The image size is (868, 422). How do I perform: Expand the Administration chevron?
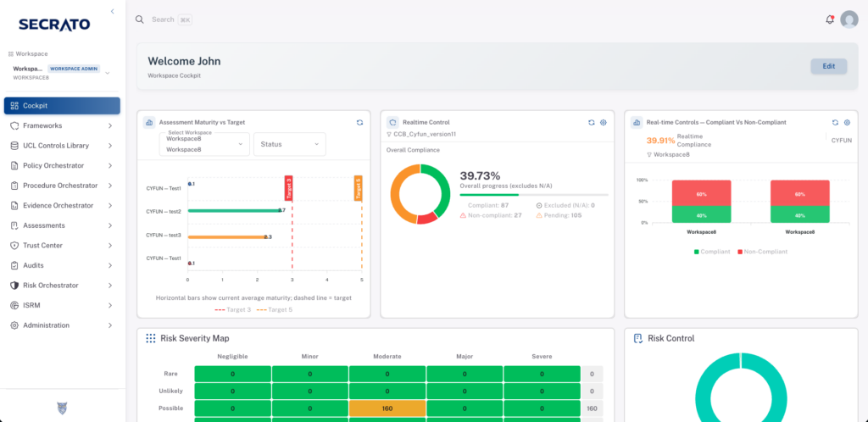(110, 325)
